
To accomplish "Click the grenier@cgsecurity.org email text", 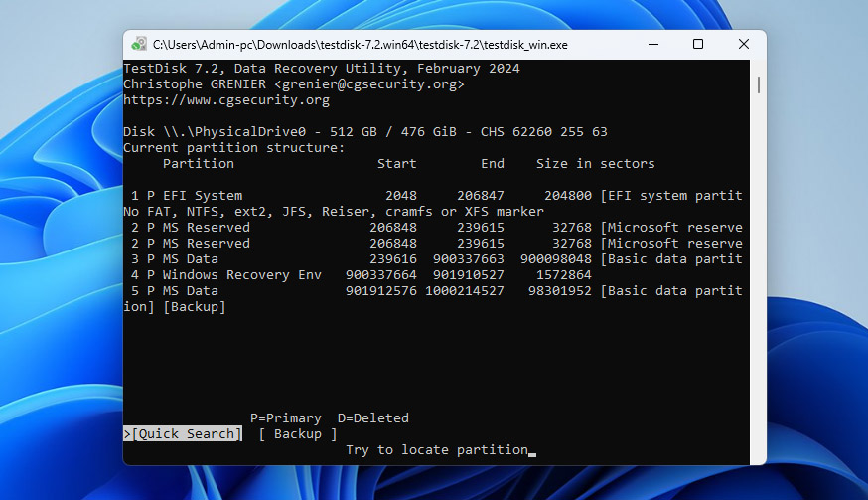I will point(369,84).
